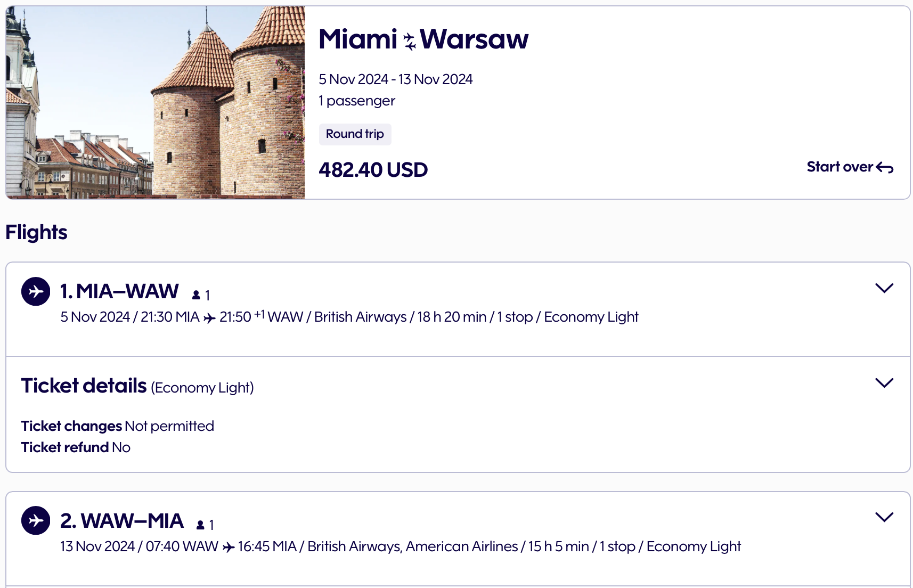Click the Start over link
This screenshot has width=913, height=588.
tap(839, 167)
